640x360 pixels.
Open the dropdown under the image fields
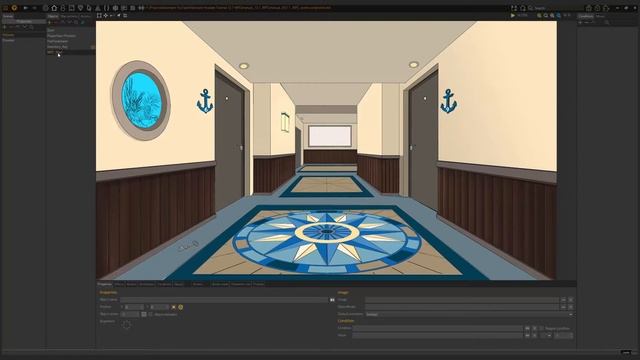(x=469, y=314)
